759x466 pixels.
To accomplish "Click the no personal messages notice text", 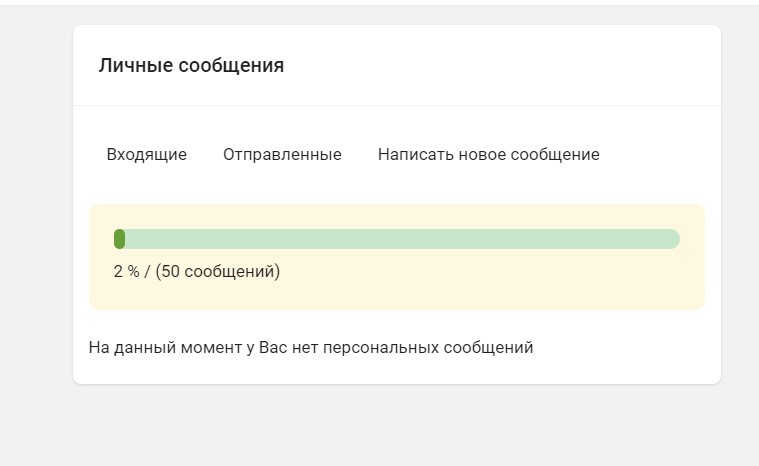I will (311, 348).
